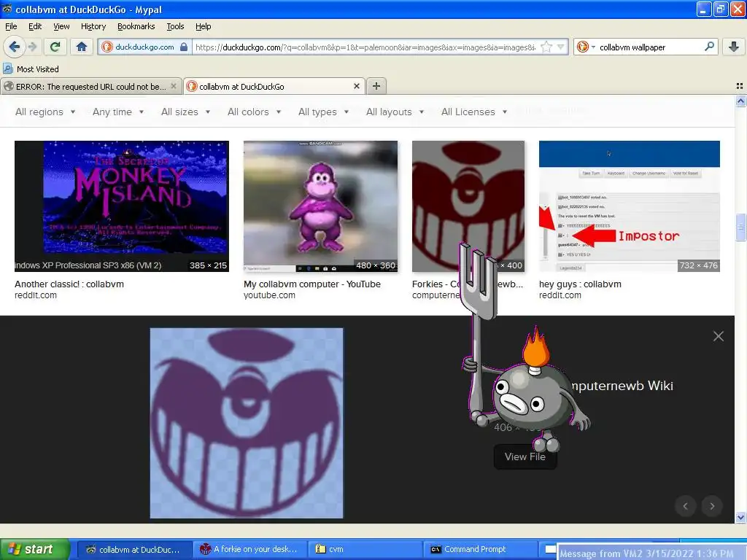The image size is (747, 560).
Task: Expand the All colors filter
Action: tap(254, 112)
